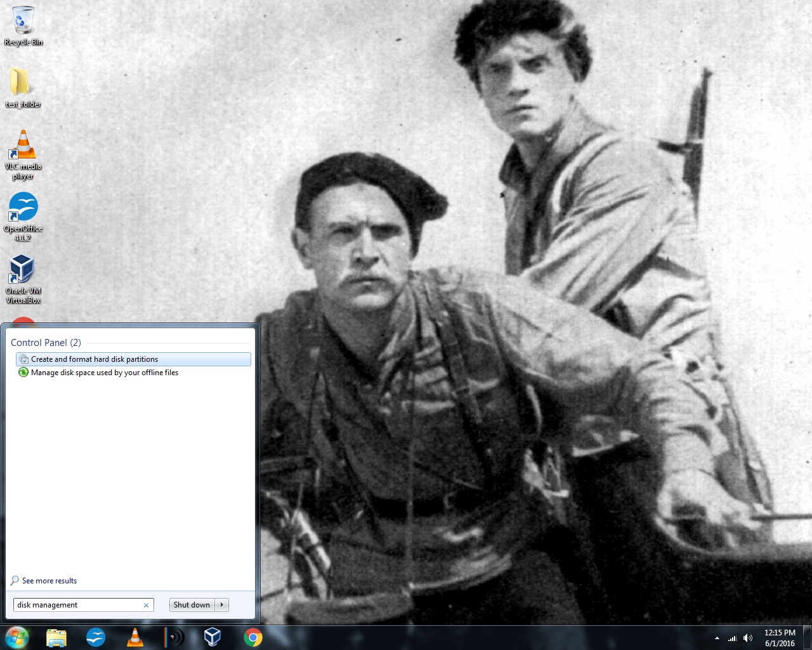
Task: Open Manage disk space used by offline files
Action: pyautogui.click(x=133, y=373)
